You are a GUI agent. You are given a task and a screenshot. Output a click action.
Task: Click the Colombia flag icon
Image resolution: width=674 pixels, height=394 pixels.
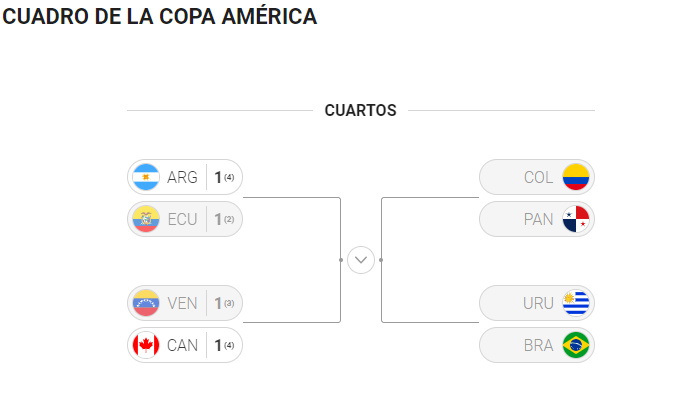576,177
